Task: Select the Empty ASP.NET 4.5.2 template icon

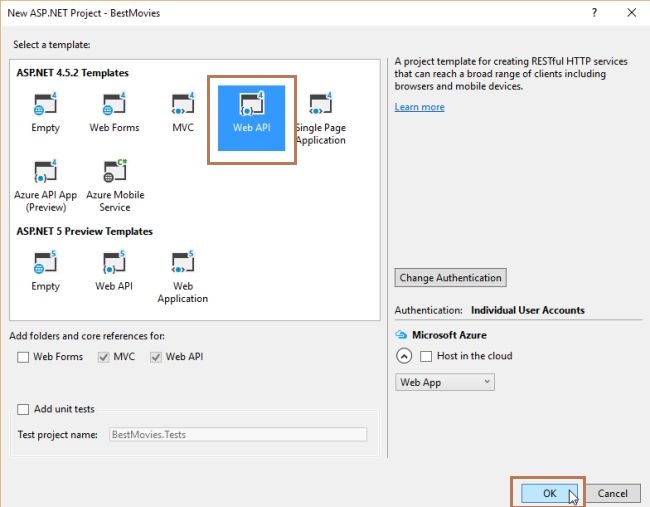Action: [45, 104]
